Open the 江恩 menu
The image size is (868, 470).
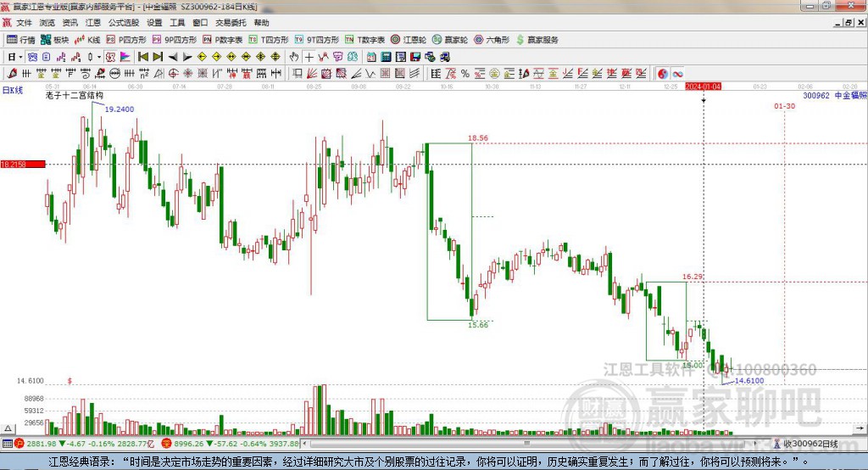point(93,23)
